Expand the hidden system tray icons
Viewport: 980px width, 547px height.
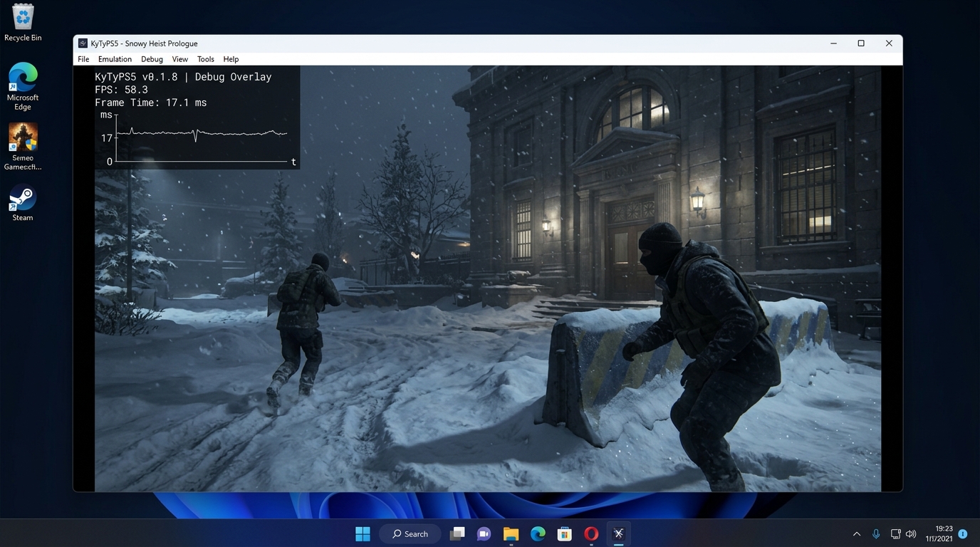coord(856,533)
